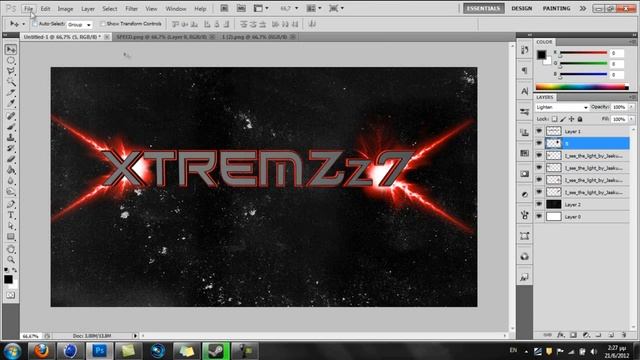Select the Eraser tool
Viewport: 640px width, 360px height.
coord(11,159)
